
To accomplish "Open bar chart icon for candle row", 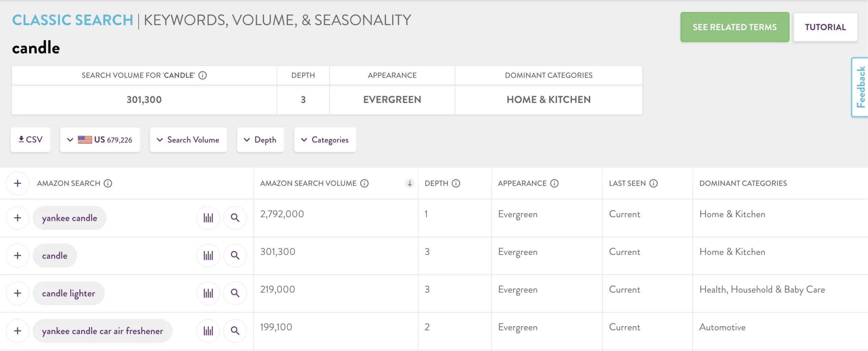I will (208, 256).
